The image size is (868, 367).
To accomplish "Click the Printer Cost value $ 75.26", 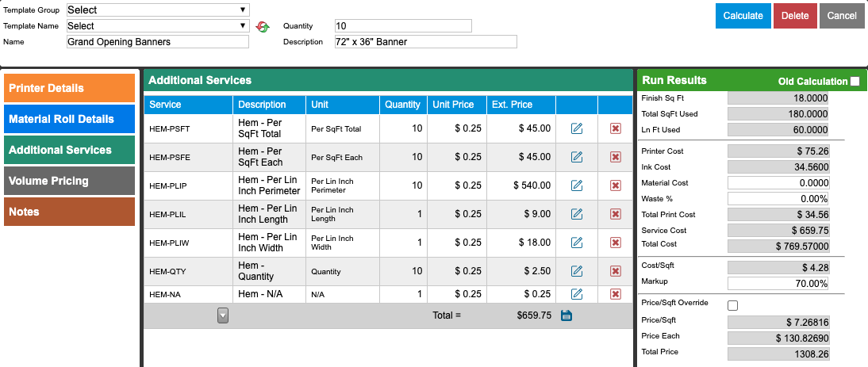I will (778, 151).
